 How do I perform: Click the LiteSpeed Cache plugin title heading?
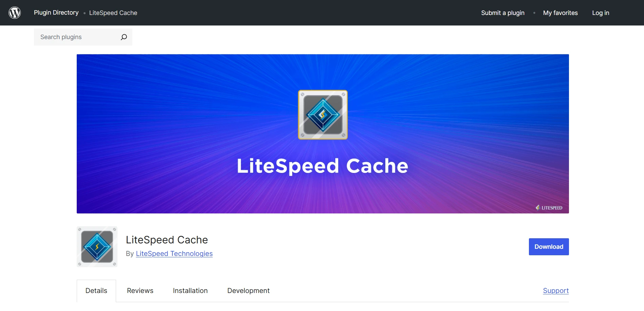point(167,240)
